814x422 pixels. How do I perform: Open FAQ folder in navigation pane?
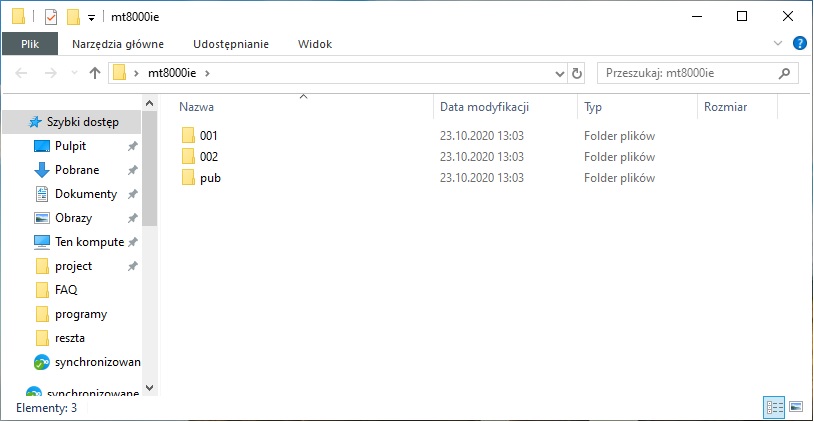[66, 290]
